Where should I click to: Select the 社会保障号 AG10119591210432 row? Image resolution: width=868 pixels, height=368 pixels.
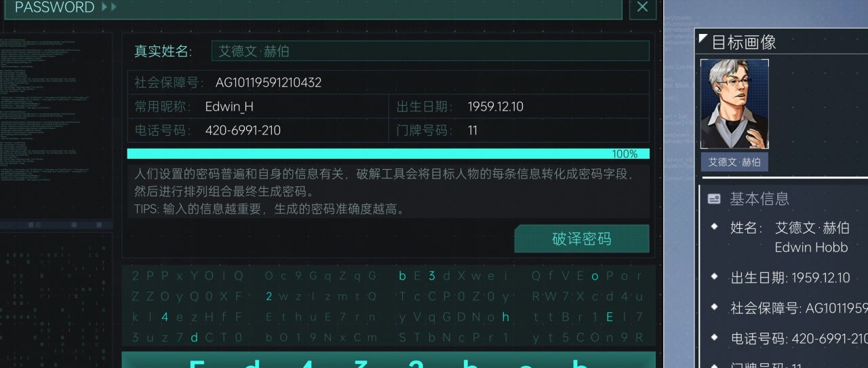pyautogui.click(x=388, y=83)
